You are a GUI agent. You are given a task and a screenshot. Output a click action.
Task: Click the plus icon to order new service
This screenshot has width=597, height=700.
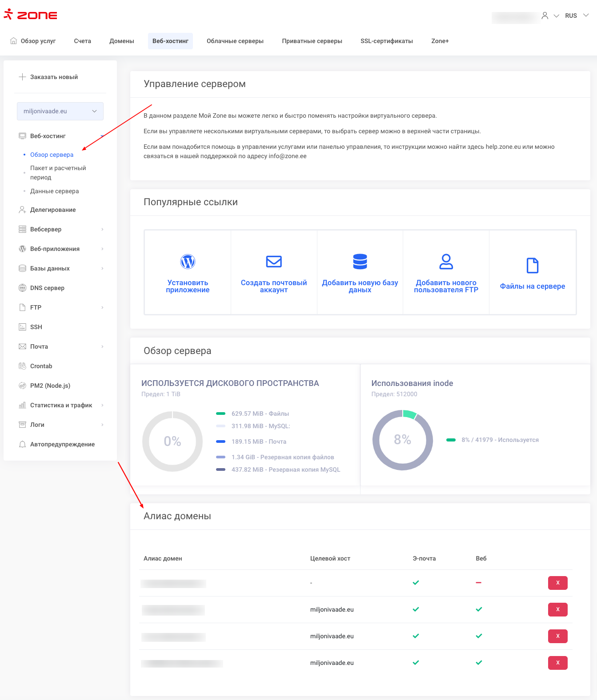click(22, 77)
